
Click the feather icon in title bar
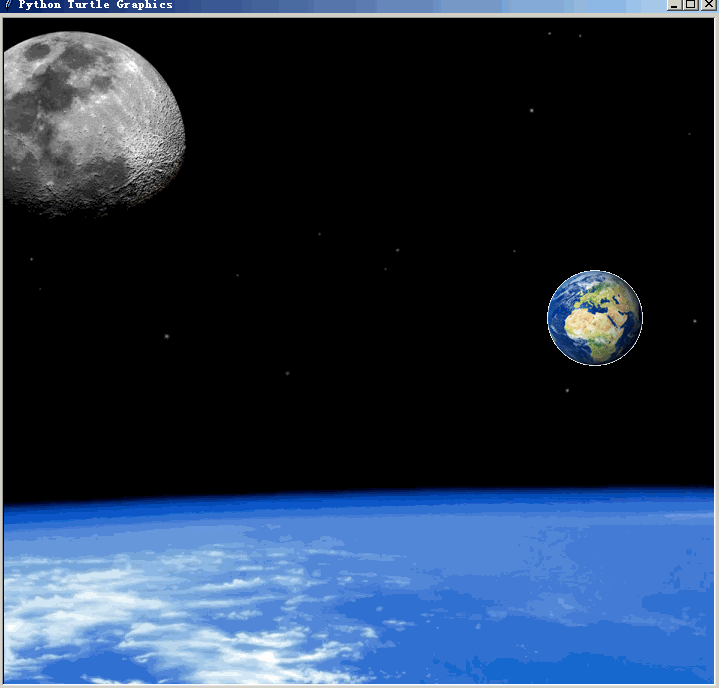(x=8, y=5)
